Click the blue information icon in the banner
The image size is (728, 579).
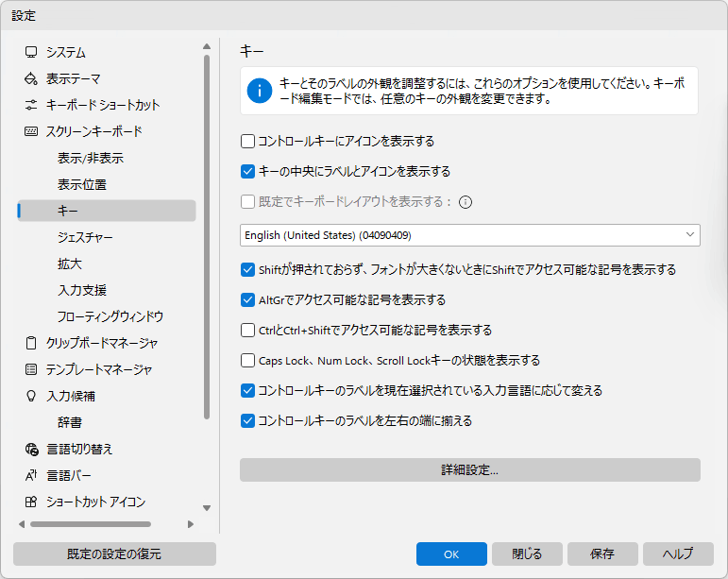(x=259, y=91)
